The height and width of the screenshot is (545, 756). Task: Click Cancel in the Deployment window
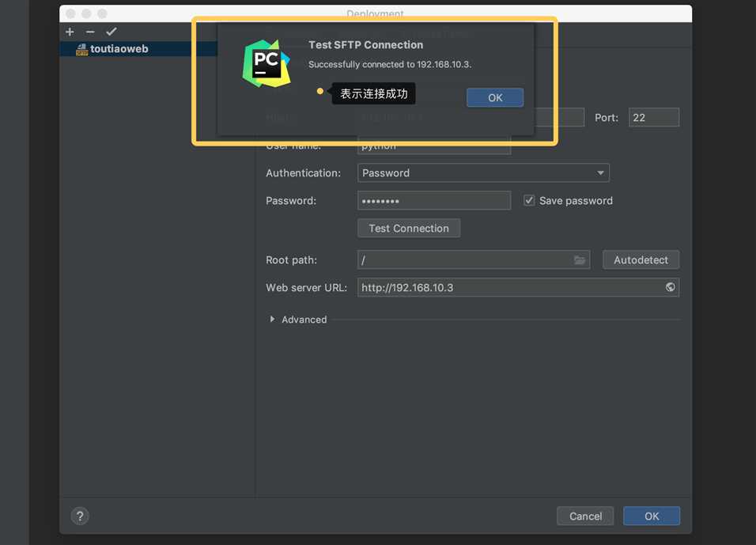click(x=585, y=516)
